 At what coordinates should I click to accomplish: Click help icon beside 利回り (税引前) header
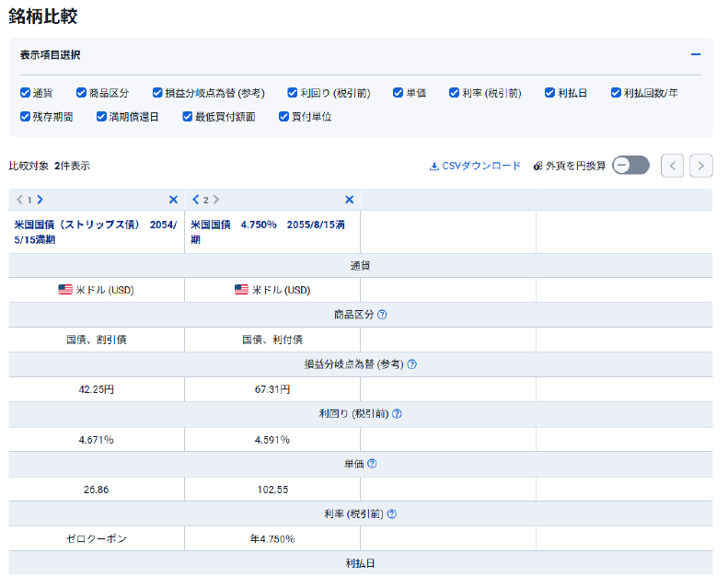pyautogui.click(x=397, y=413)
